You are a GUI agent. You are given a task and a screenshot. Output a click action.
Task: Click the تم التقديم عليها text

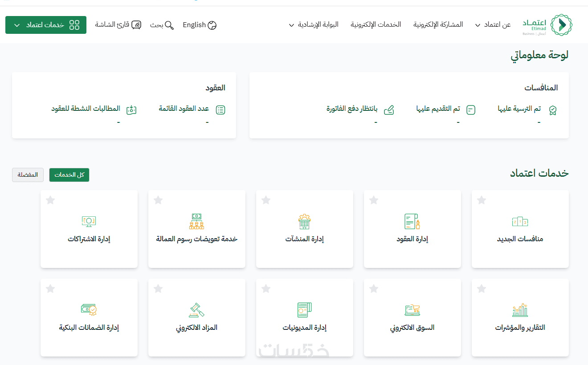(438, 109)
